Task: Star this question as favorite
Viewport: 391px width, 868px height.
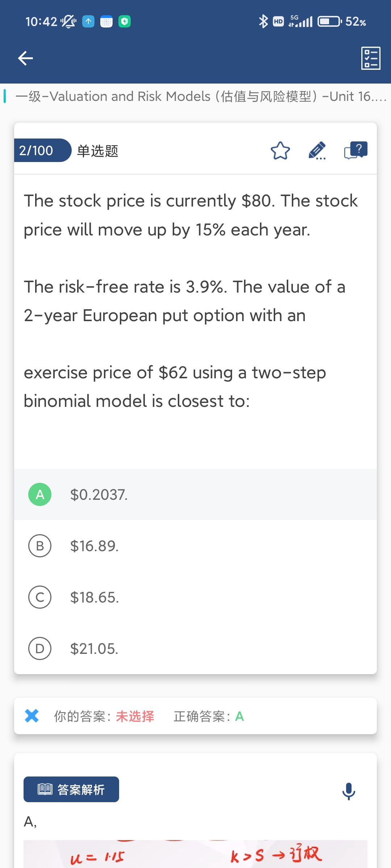Action: [x=280, y=151]
